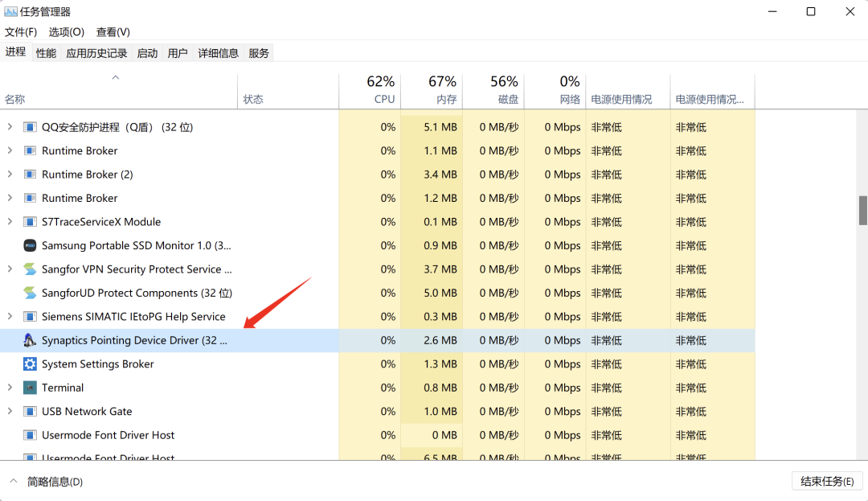868x501 pixels.
Task: Select the Usermode Font Driver Host 0 MB row
Action: click(x=378, y=435)
